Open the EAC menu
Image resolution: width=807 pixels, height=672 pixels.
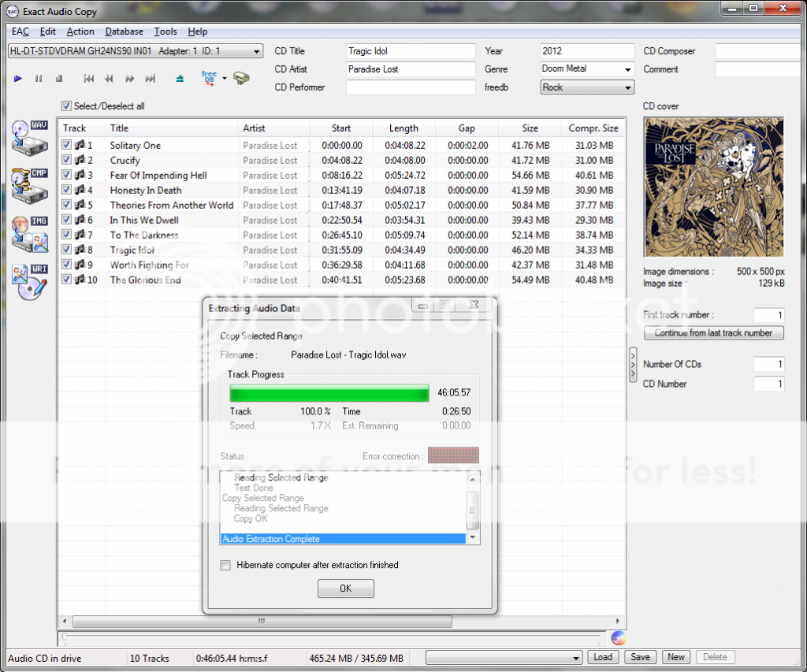pos(20,32)
